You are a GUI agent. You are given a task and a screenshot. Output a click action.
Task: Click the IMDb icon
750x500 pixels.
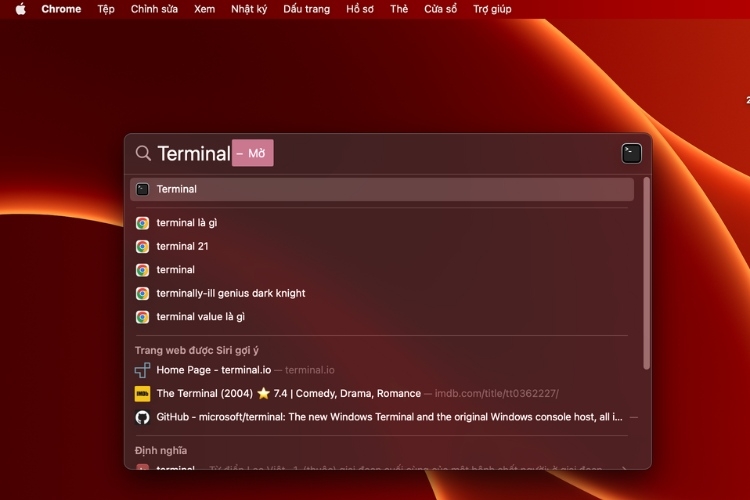pyautogui.click(x=143, y=394)
